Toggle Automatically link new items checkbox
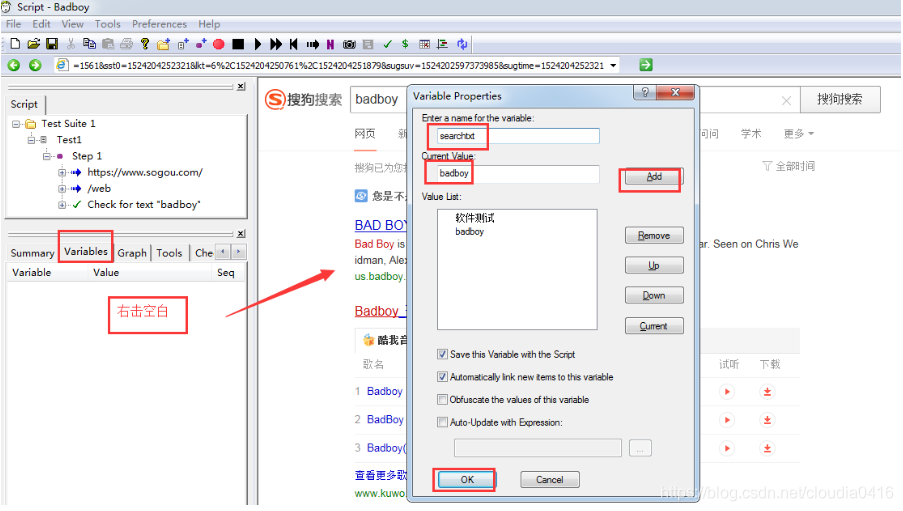Image resolution: width=903 pixels, height=511 pixels. pyautogui.click(x=442, y=377)
